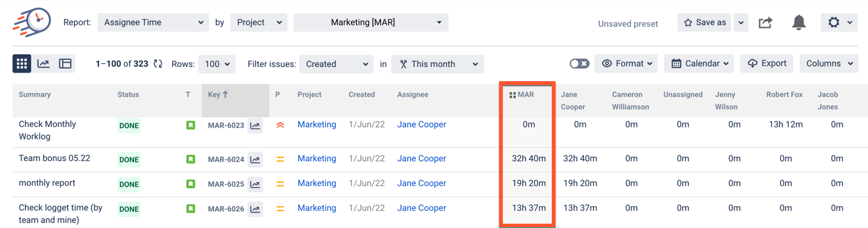Switch to the grid table view
Image resolution: width=868 pixels, height=228 pixels.
(22, 63)
